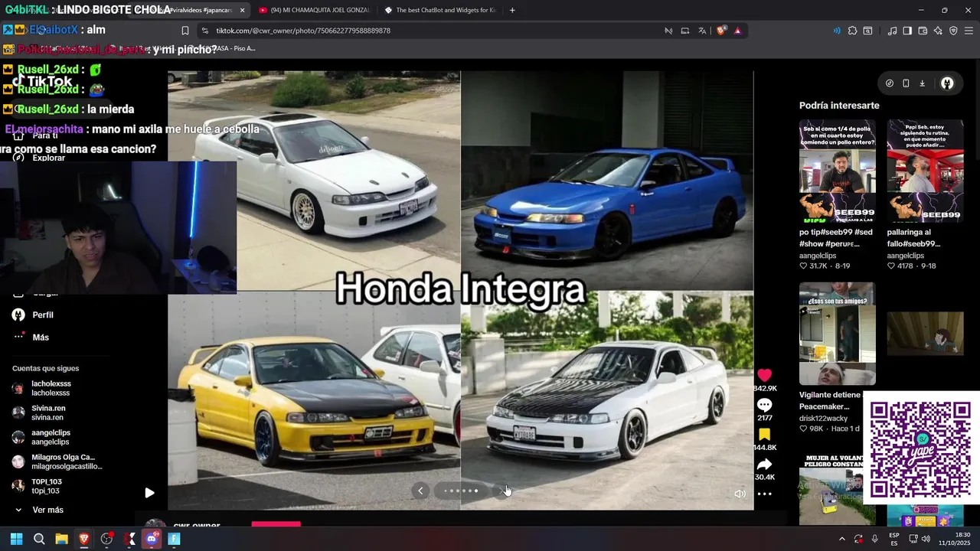The image size is (980, 551).
Task: Open the Brave Wallet icon
Action: [x=923, y=31]
